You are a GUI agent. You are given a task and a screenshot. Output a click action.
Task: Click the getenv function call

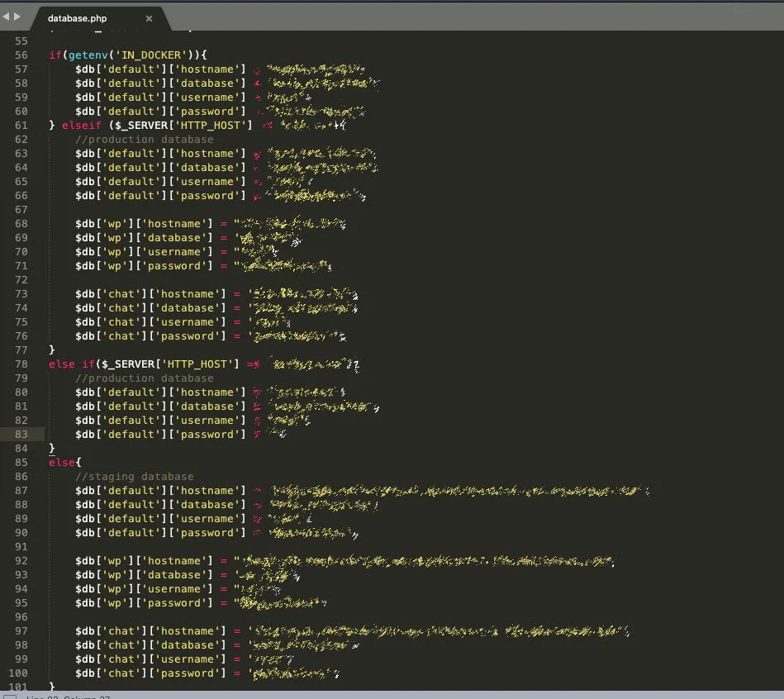click(88, 55)
